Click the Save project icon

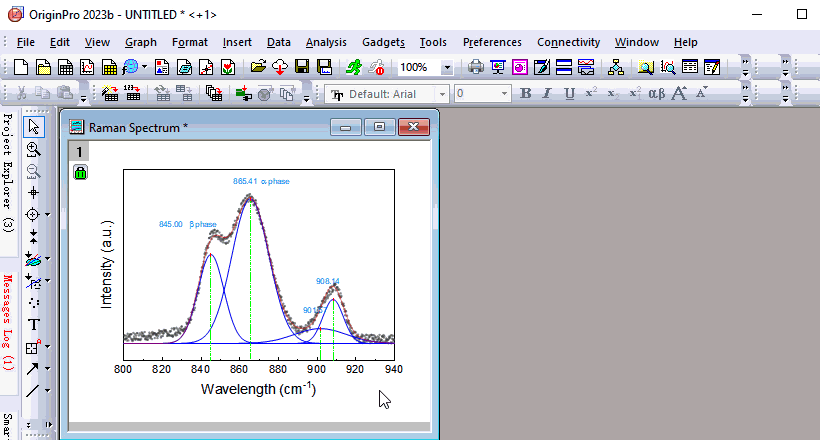coord(302,67)
